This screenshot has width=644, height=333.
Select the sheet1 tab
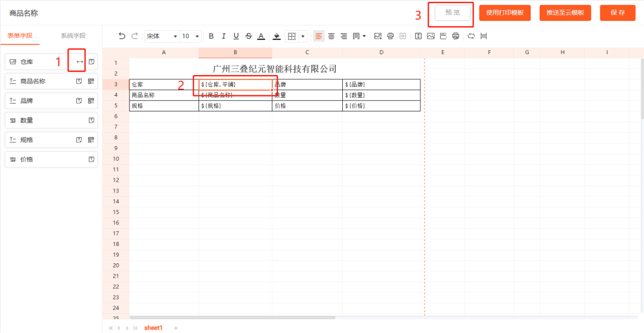click(154, 328)
